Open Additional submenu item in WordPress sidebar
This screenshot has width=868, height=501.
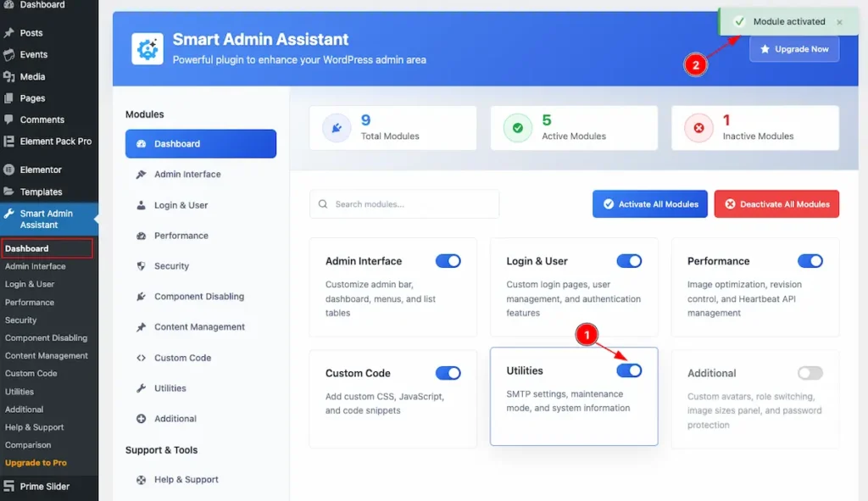(24, 409)
